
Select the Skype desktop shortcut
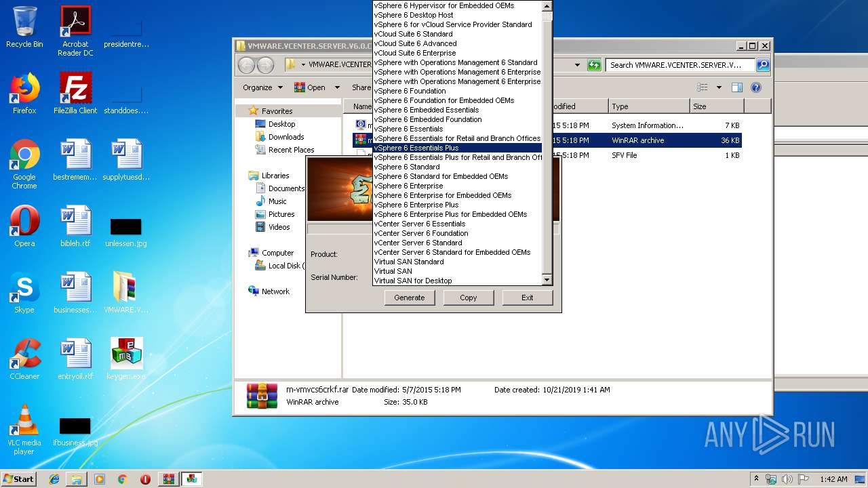tap(24, 293)
